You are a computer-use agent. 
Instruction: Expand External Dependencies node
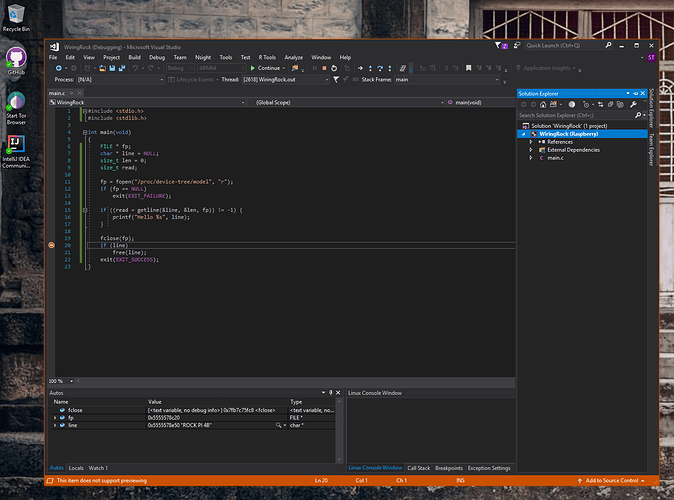coord(531,150)
